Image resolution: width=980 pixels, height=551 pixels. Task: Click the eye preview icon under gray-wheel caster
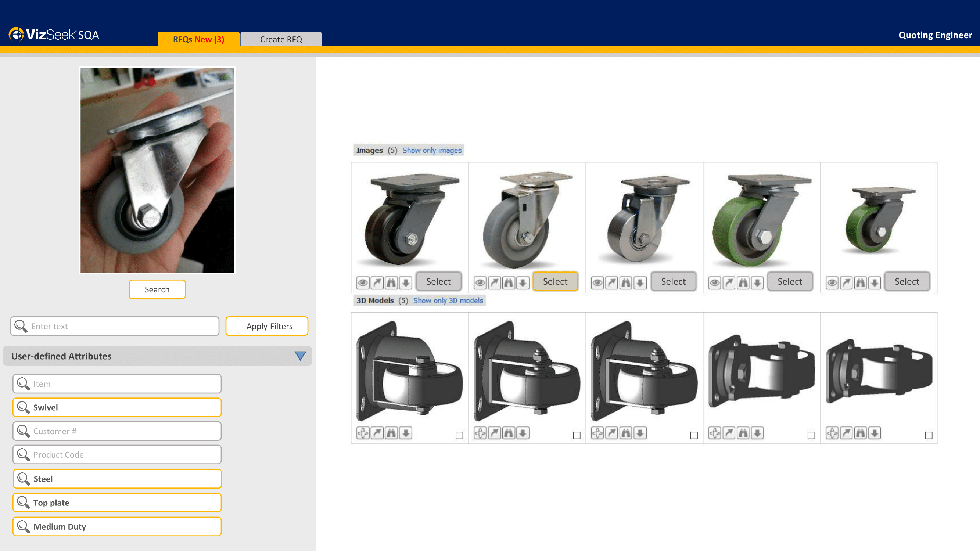coord(480,282)
